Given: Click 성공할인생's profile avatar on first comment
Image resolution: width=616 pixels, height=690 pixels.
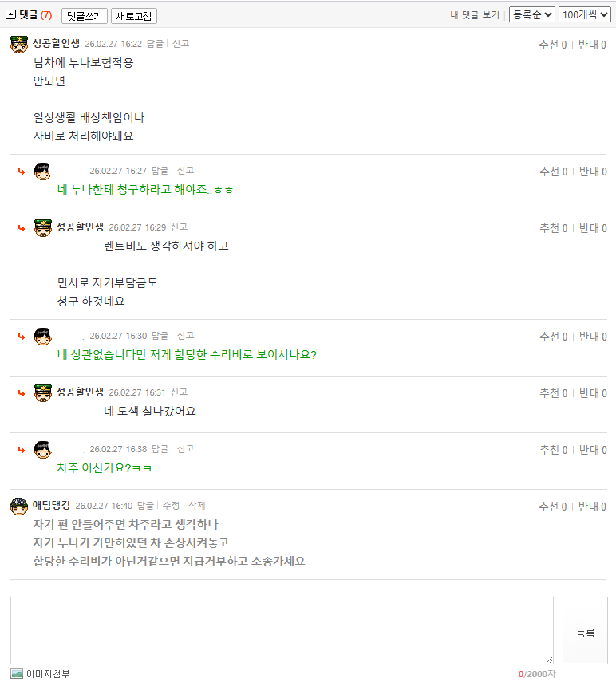Looking at the screenshot, I should coord(18,44).
